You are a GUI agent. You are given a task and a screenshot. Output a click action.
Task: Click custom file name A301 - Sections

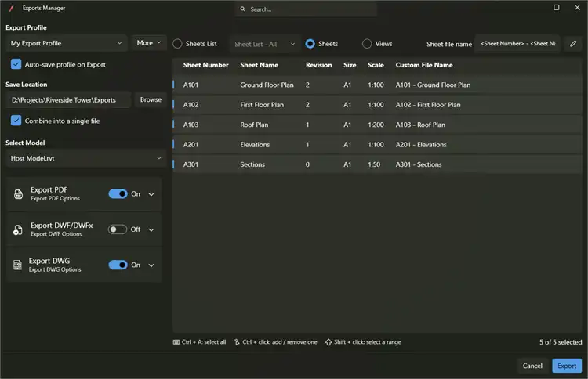click(419, 164)
